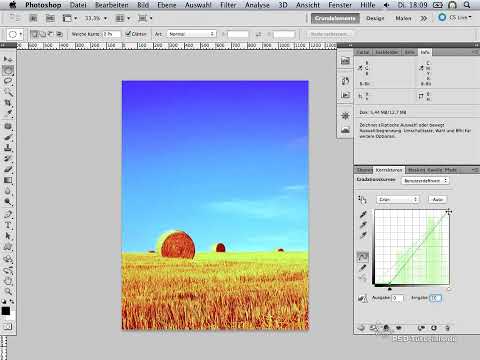Switch to the Farbfelder tab
This screenshot has width=480, height=360.
coord(387,52)
